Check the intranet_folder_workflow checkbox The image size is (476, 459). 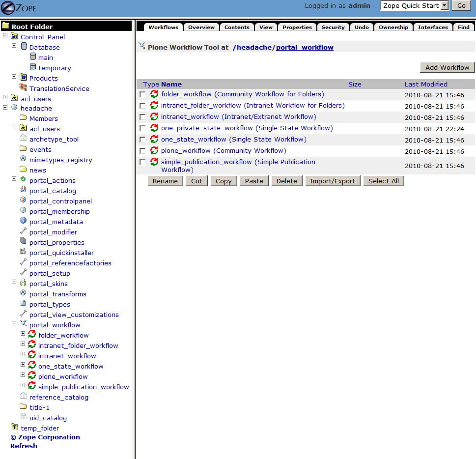coord(142,106)
